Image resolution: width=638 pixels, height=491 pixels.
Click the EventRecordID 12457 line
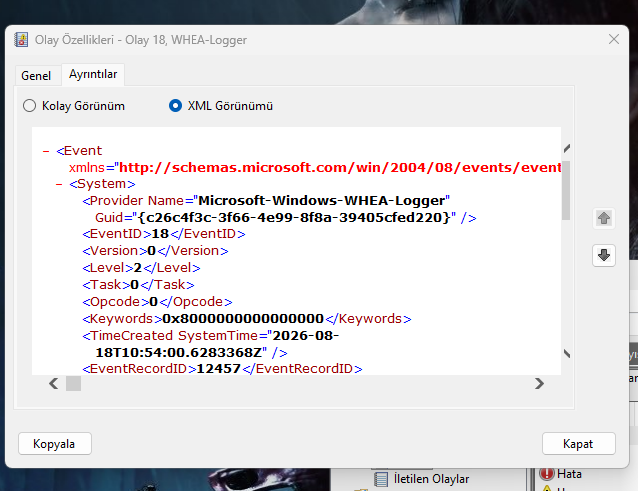[222, 369]
